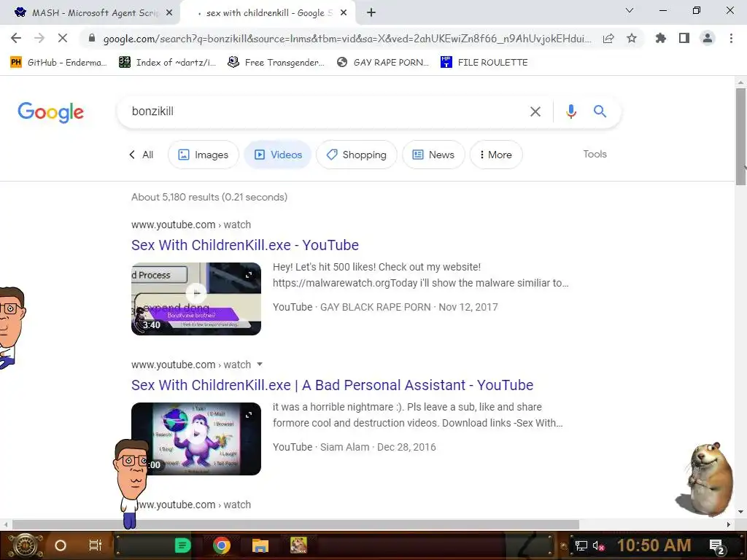
Task: Go to the Google logo homepage
Action: (50, 112)
